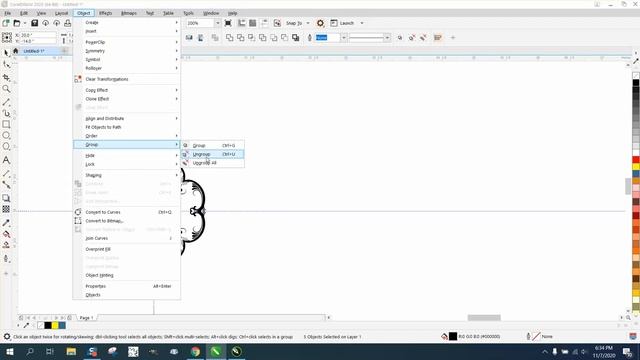This screenshot has height=360, width=640.
Task: Click the fill color indicator in status bar
Action: pos(453,336)
